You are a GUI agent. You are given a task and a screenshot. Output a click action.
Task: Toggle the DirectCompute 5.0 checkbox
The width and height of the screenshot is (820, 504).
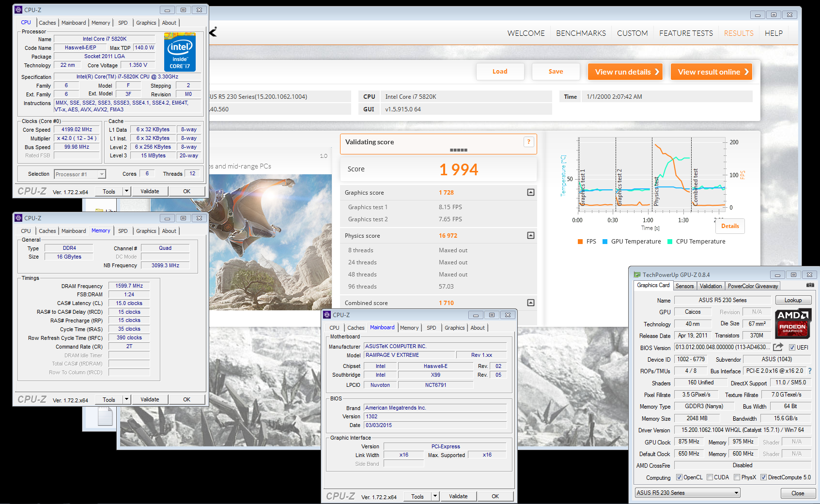point(763,477)
